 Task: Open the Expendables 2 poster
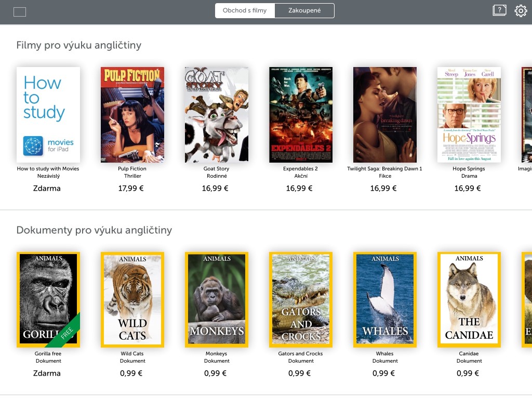pyautogui.click(x=301, y=115)
